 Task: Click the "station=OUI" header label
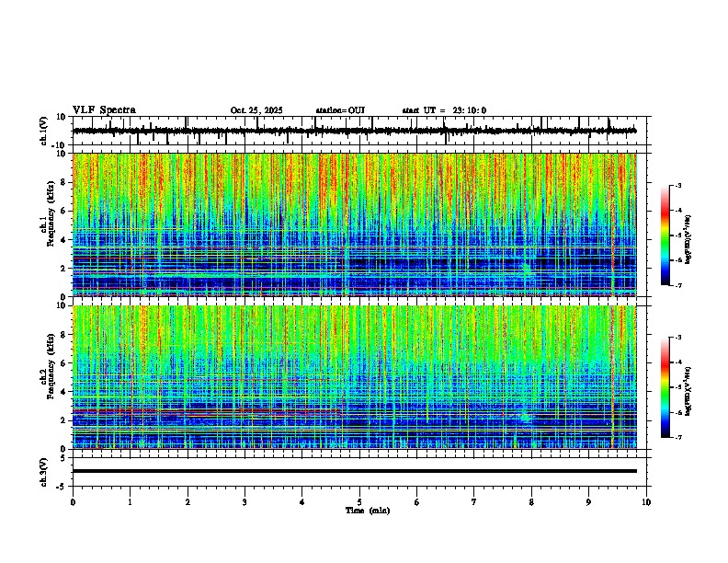340,110
